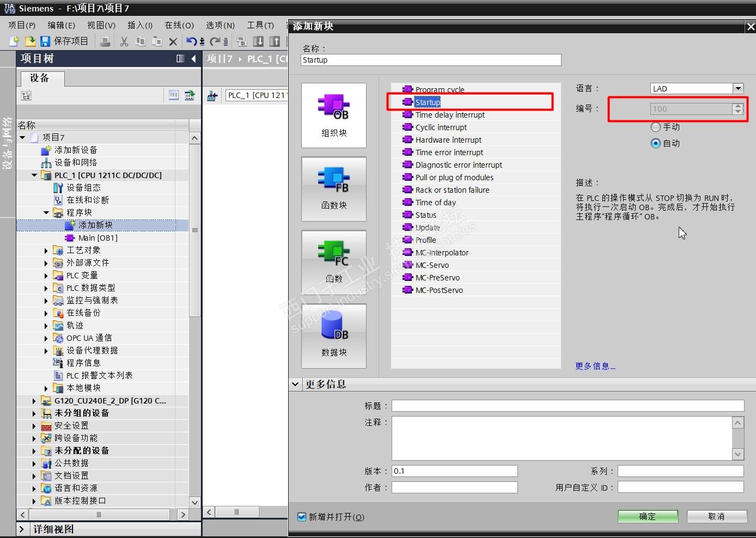Click the 注释 comment box scroll-down arrow

tap(738, 454)
